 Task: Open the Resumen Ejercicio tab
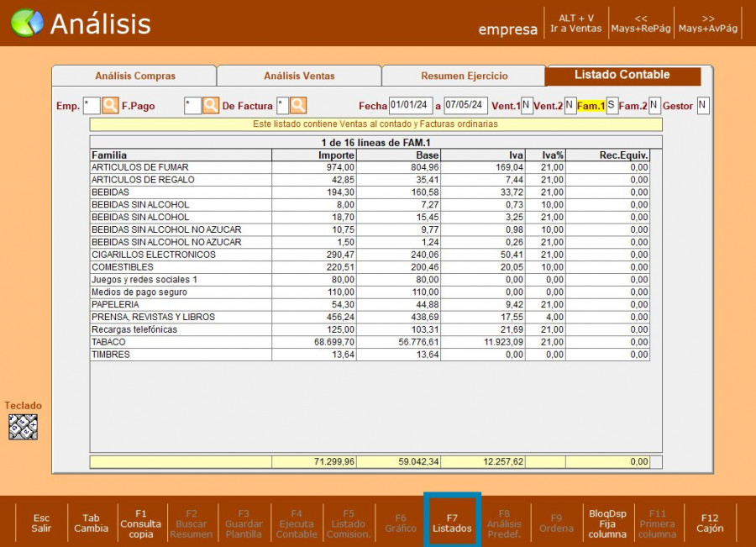[x=464, y=76]
